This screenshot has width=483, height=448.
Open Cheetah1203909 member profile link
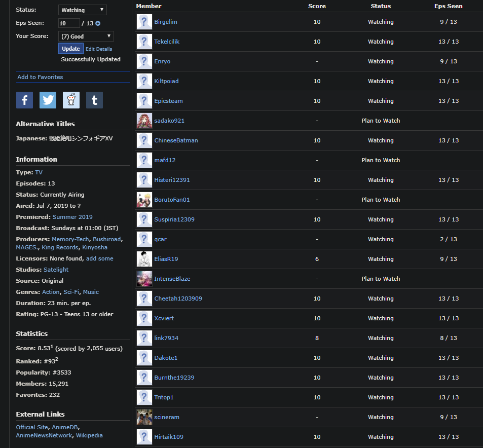point(178,298)
